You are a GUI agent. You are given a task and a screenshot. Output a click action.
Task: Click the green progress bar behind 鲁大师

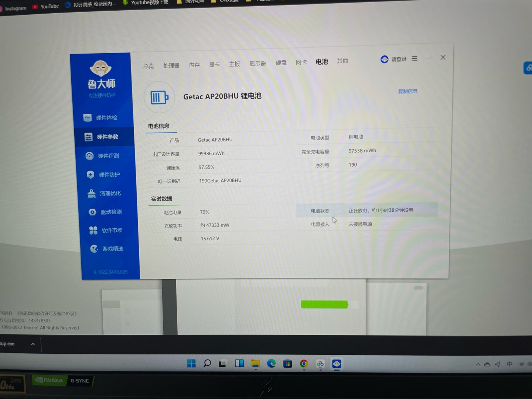point(324,304)
